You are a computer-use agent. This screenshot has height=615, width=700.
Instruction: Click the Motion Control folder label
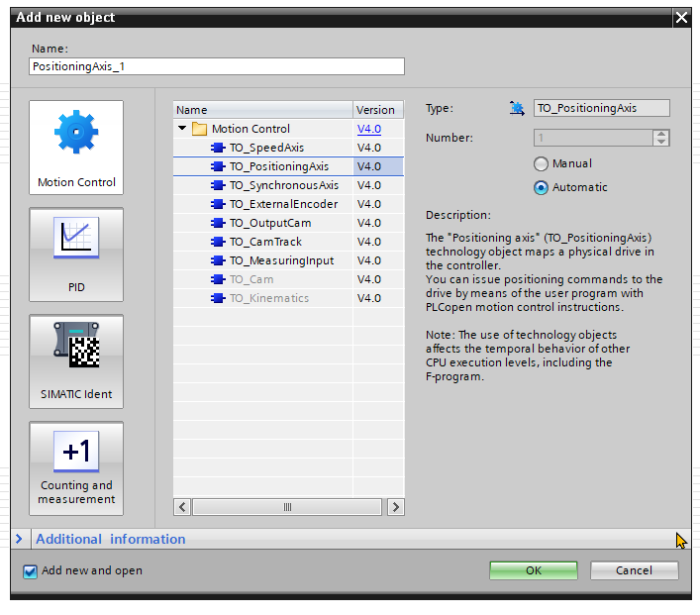(x=250, y=129)
